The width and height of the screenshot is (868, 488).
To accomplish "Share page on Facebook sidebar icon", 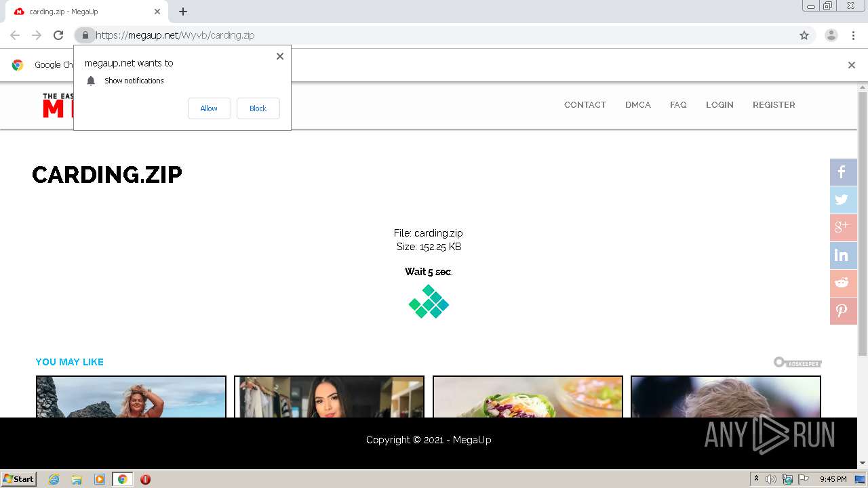I will click(843, 172).
